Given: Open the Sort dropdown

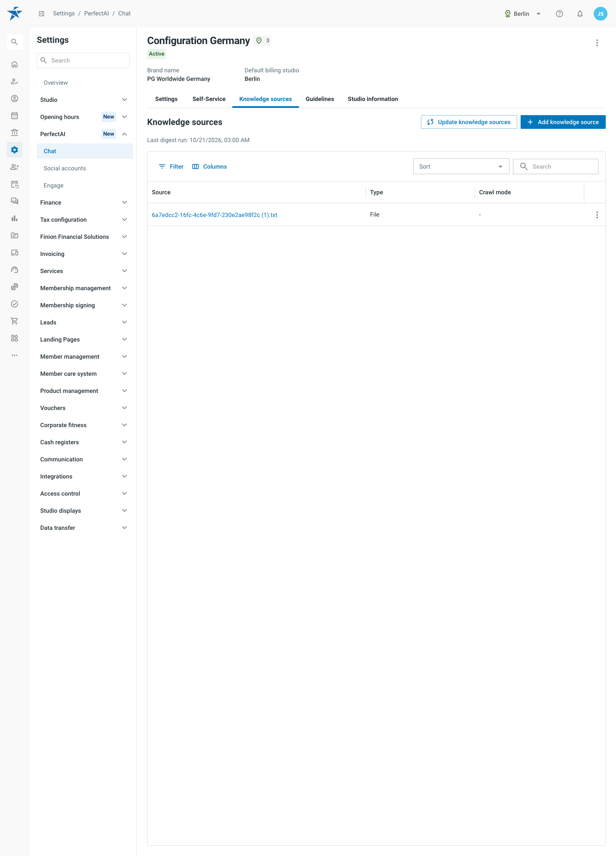Looking at the screenshot, I should coord(461,166).
